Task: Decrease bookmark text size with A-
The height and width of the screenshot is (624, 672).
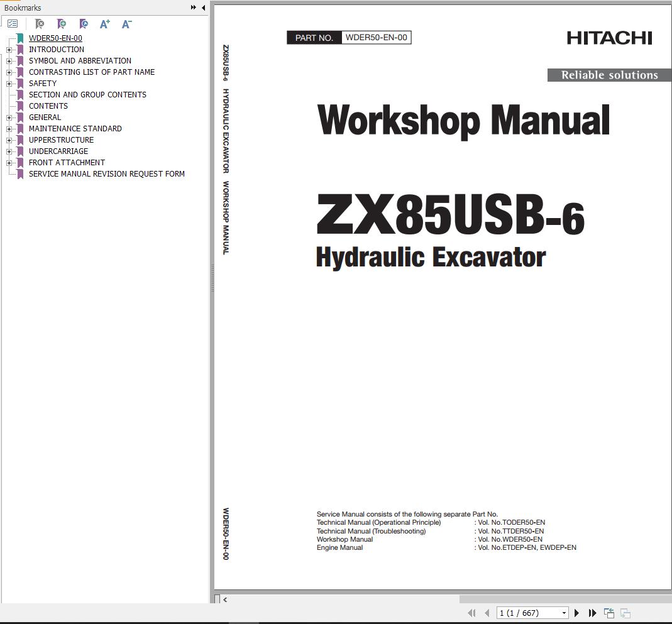Action: tap(127, 24)
